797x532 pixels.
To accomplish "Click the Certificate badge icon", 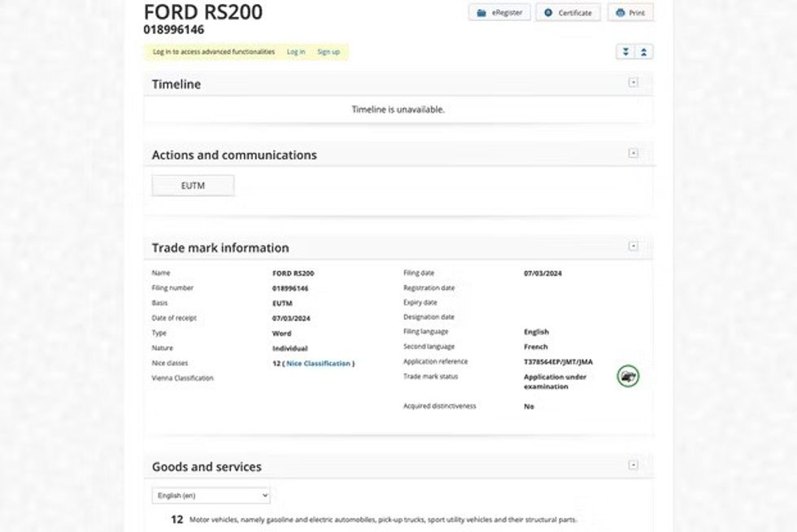I will pyautogui.click(x=548, y=13).
